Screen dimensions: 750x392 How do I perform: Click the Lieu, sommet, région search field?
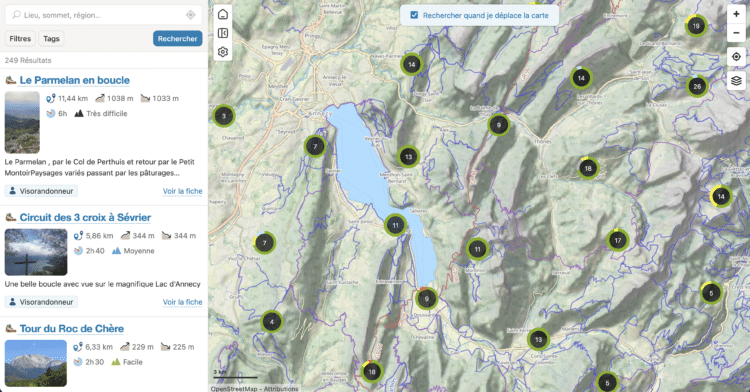tap(103, 15)
